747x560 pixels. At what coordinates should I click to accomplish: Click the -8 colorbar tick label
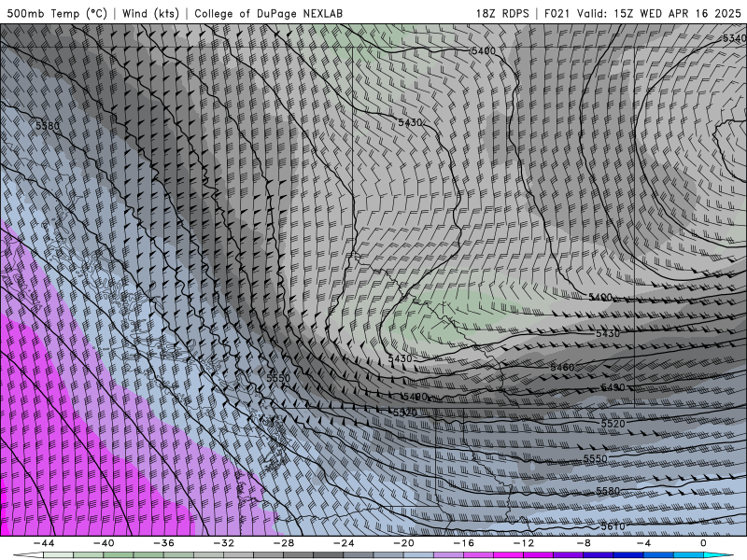click(585, 543)
